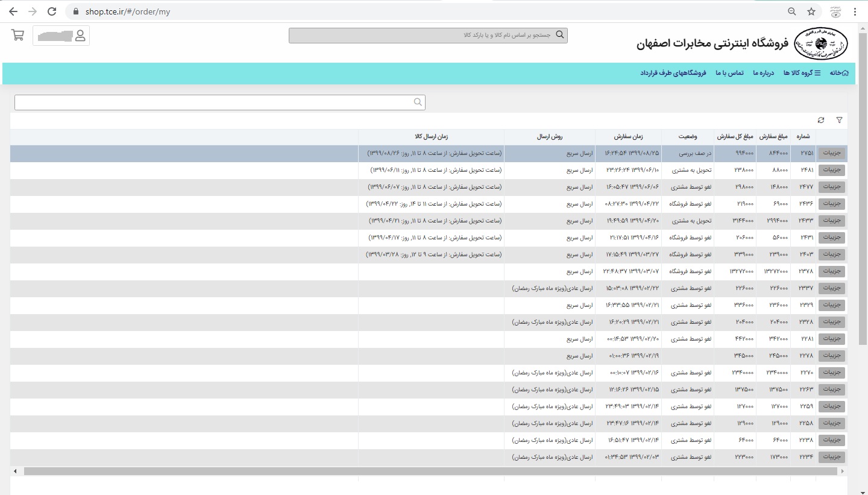Click the Isfahan telecom store logo

tap(820, 43)
